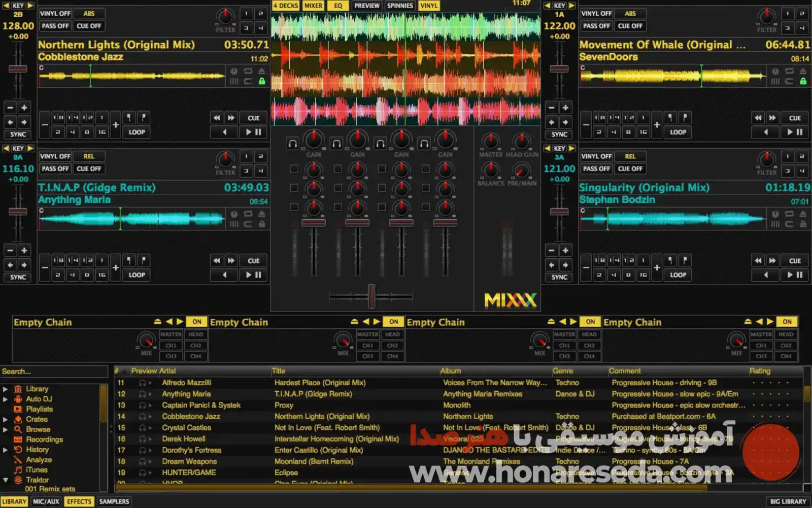Route first Empty Chain to MASTER

pyautogui.click(x=171, y=334)
